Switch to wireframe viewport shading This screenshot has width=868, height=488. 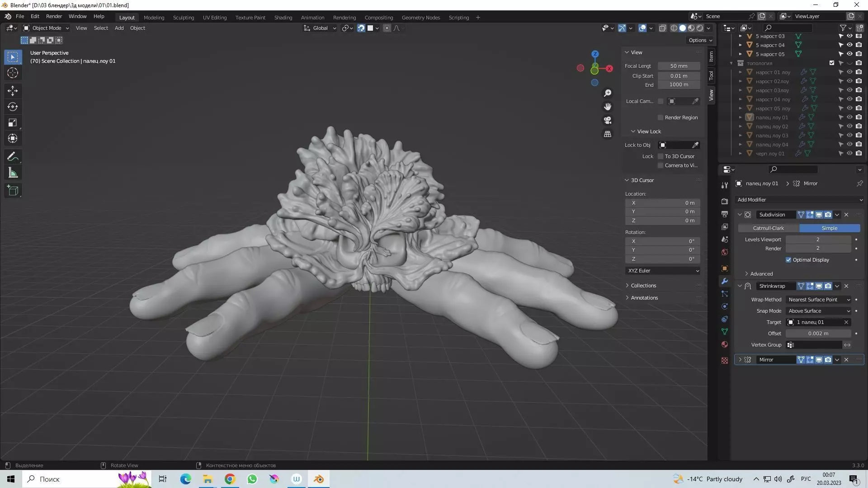pos(674,28)
